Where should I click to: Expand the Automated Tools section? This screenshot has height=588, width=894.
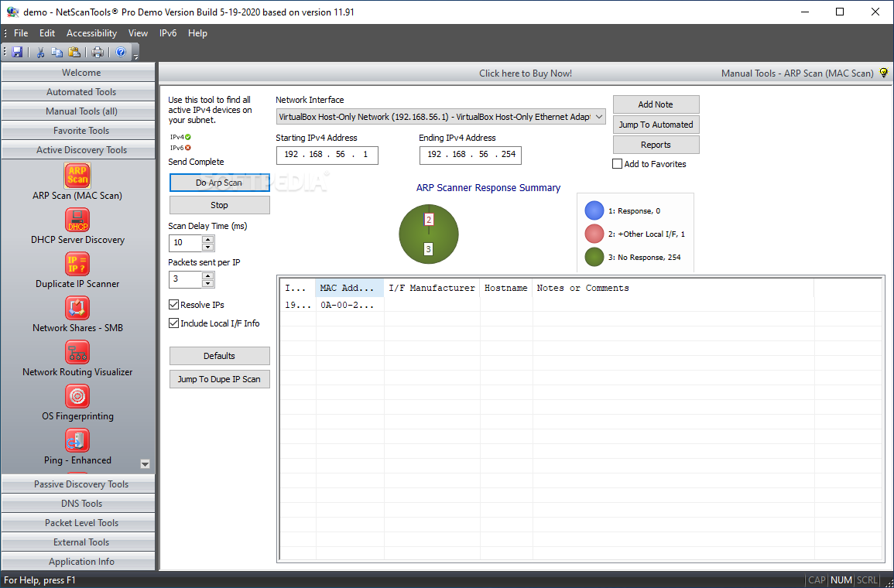click(x=78, y=92)
